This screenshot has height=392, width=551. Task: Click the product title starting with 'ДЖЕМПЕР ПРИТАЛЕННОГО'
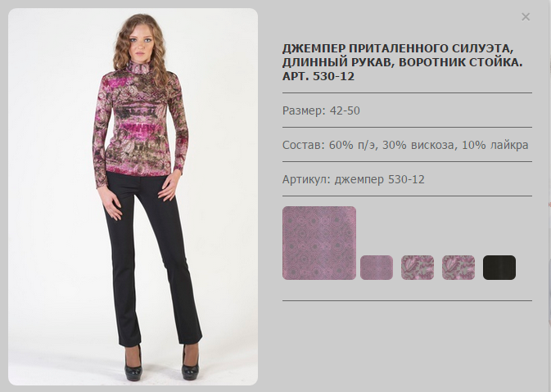coord(402,62)
